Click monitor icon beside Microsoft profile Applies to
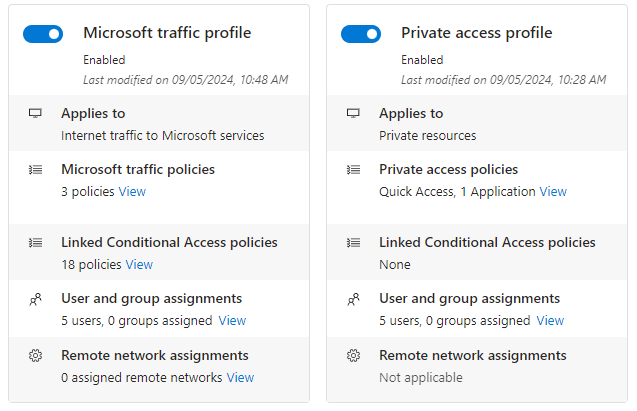This screenshot has height=411, width=637. pos(35,113)
